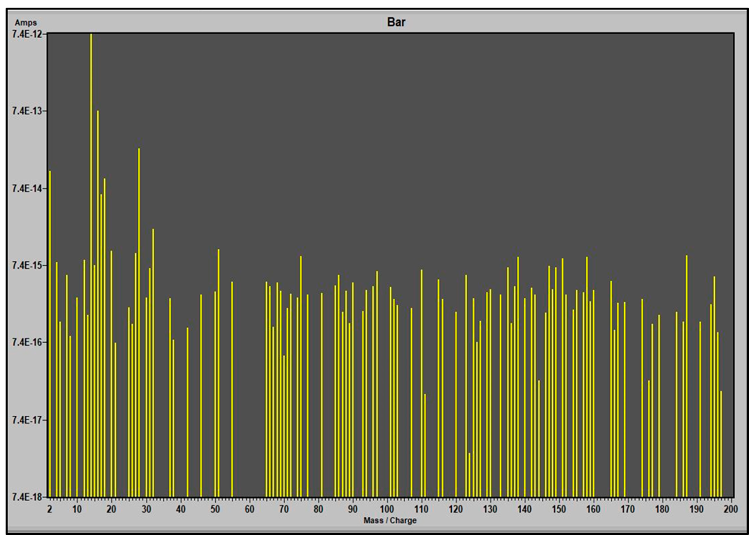
Task: Select the lone bar at mass 55
Action: click(232, 389)
